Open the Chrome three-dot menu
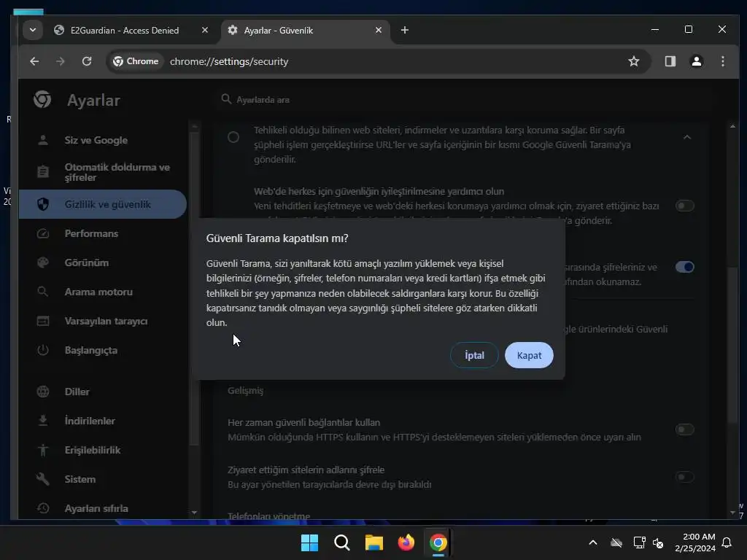Viewport: 747px width, 560px height. (723, 61)
